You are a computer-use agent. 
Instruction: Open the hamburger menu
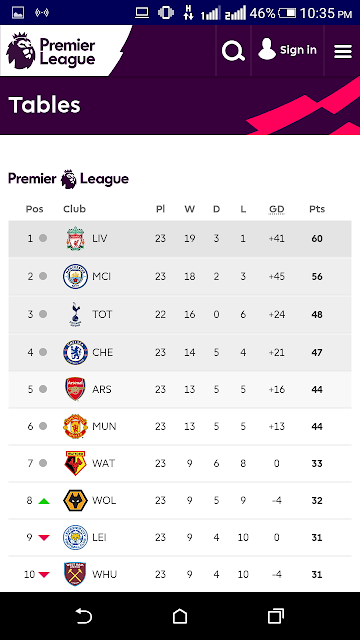coord(343,51)
